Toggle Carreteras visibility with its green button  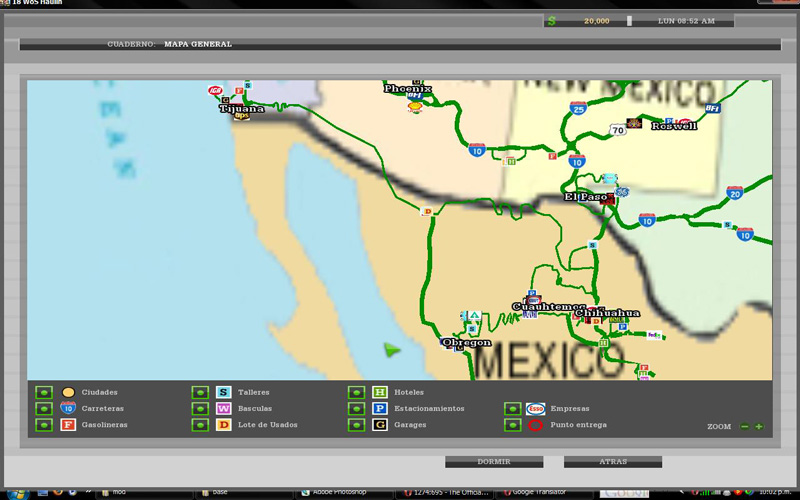[x=44, y=409]
